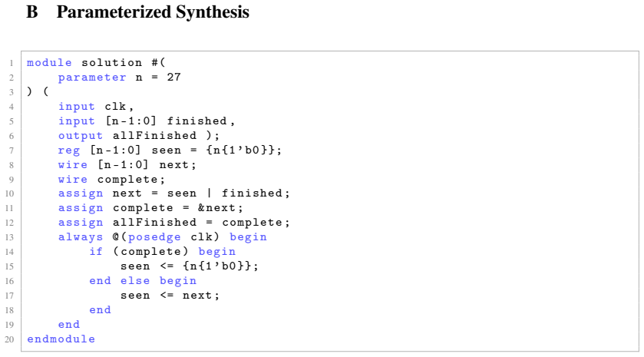
Task: Click line number 20 in the gutter
Action: click(x=9, y=340)
